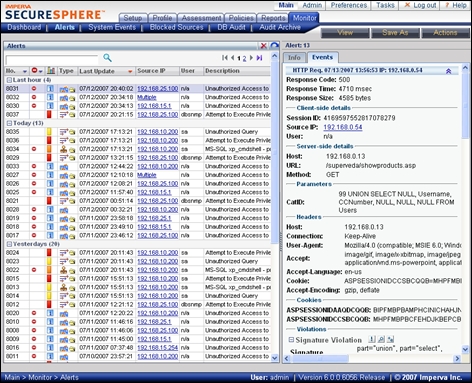The height and width of the screenshot is (383, 472).
Task: Click the info severity icon of alert 8019
Action: (50, 218)
